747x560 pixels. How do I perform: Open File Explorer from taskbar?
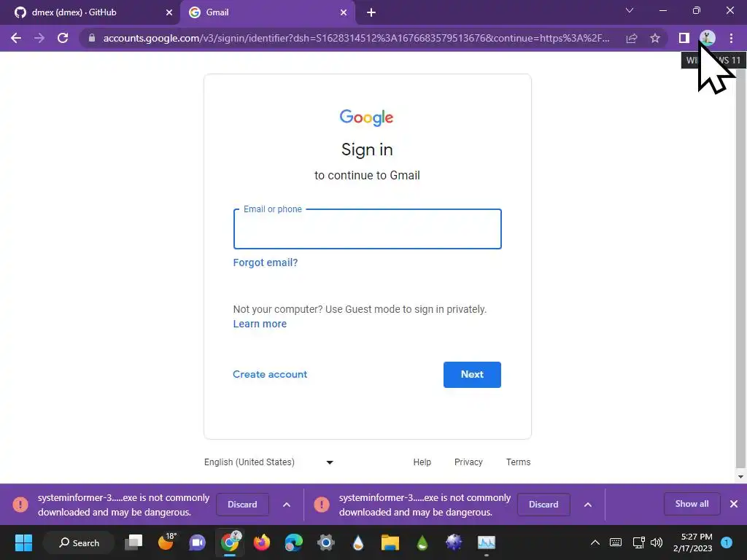pyautogui.click(x=390, y=542)
